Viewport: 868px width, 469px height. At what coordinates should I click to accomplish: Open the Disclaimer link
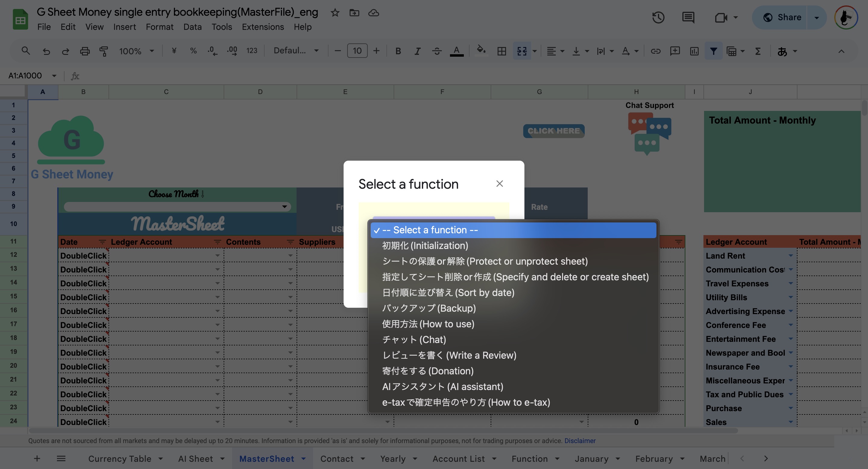pos(580,441)
